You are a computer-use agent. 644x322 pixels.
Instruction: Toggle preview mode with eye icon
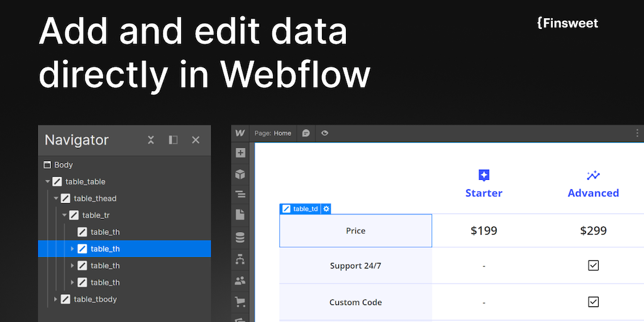click(325, 133)
